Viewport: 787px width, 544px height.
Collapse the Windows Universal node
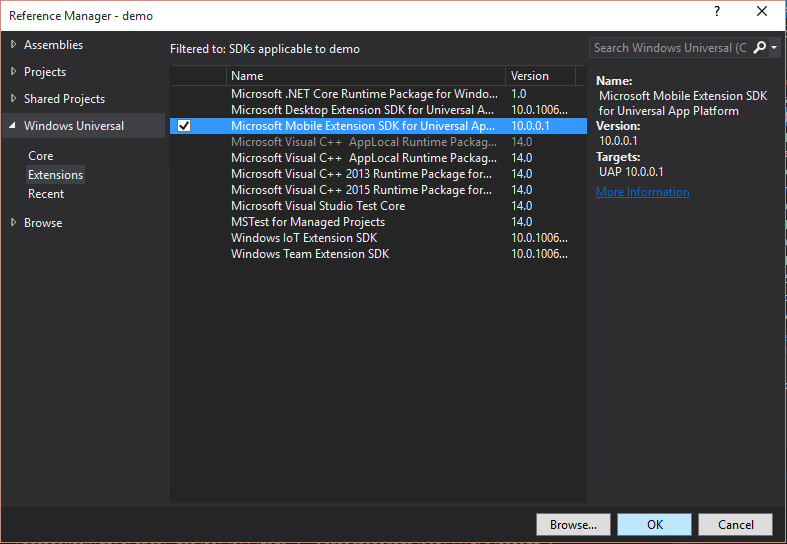pyautogui.click(x=13, y=125)
